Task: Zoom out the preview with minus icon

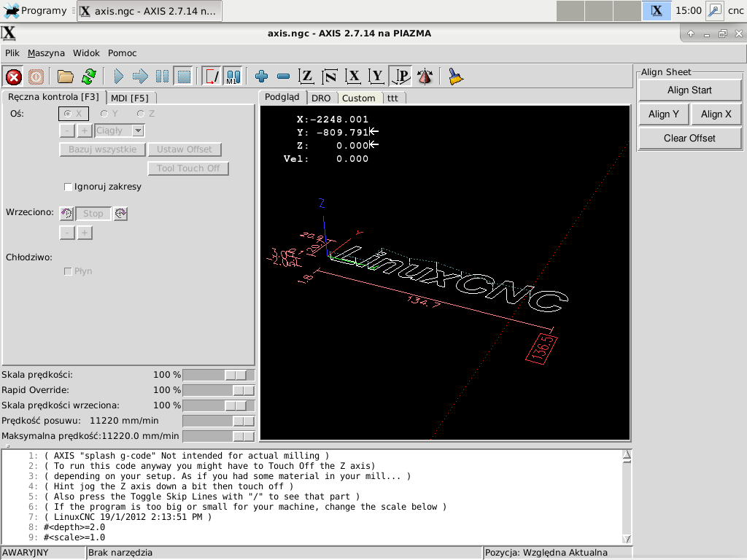Action: 283,76
